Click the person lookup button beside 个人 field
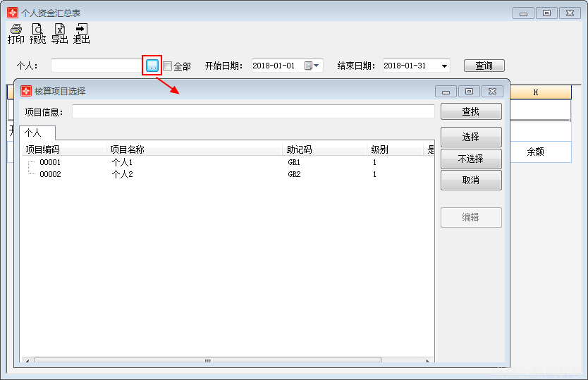This screenshot has width=588, height=380. coord(152,66)
